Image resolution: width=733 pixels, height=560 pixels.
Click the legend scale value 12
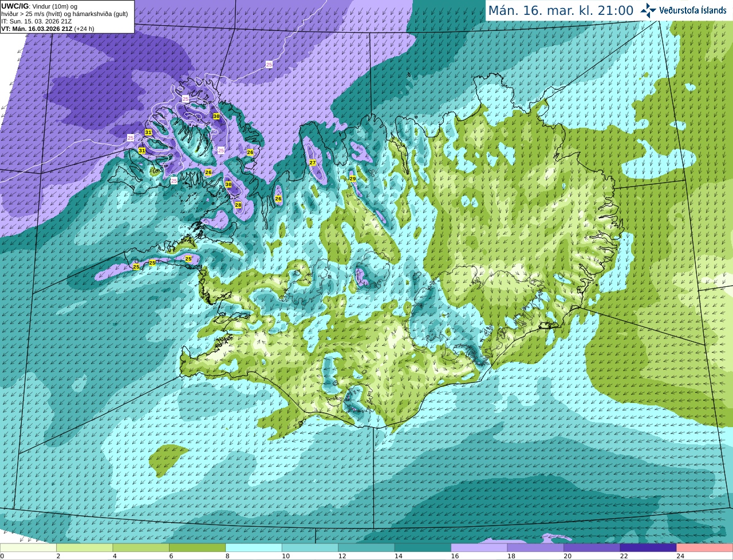342,556
